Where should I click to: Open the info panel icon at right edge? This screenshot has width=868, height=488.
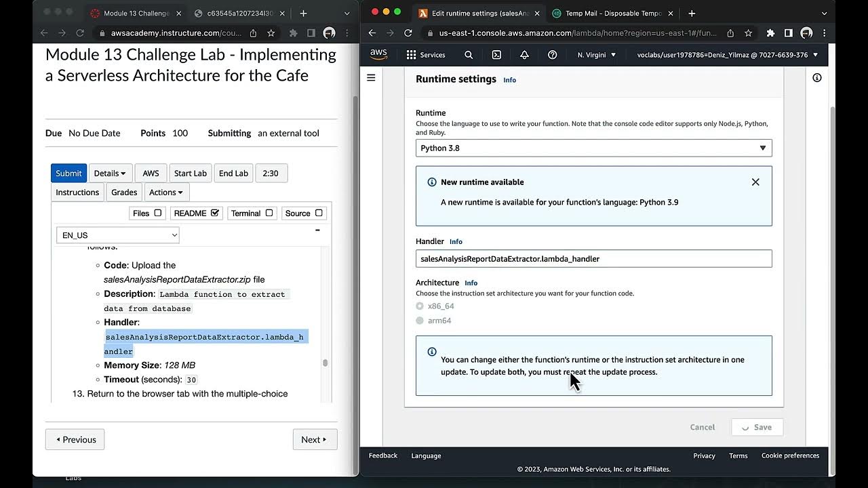click(816, 78)
